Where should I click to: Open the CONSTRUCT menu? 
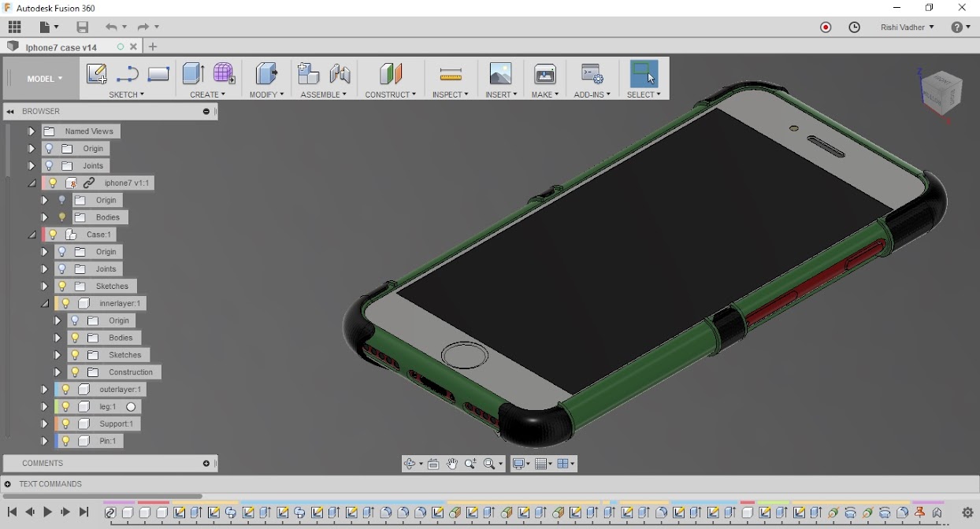391,94
